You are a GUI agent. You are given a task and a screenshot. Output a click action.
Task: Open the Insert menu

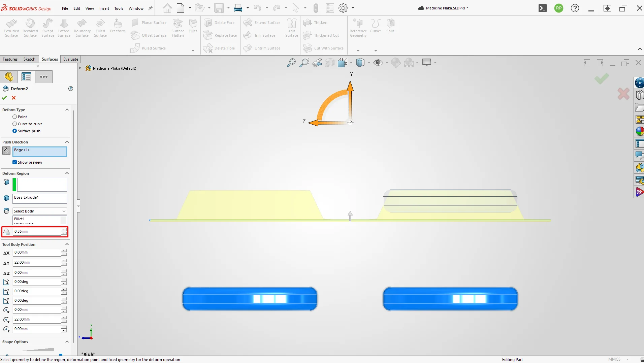[104, 8]
